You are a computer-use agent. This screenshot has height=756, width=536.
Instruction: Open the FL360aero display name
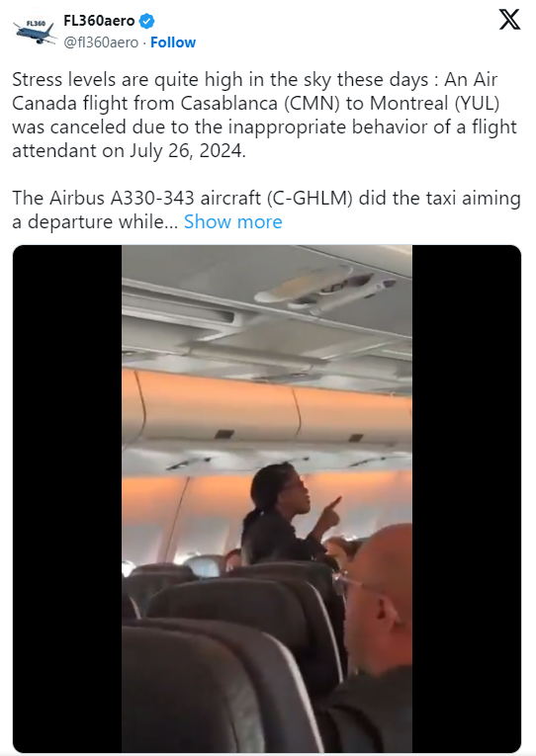pyautogui.click(x=99, y=21)
